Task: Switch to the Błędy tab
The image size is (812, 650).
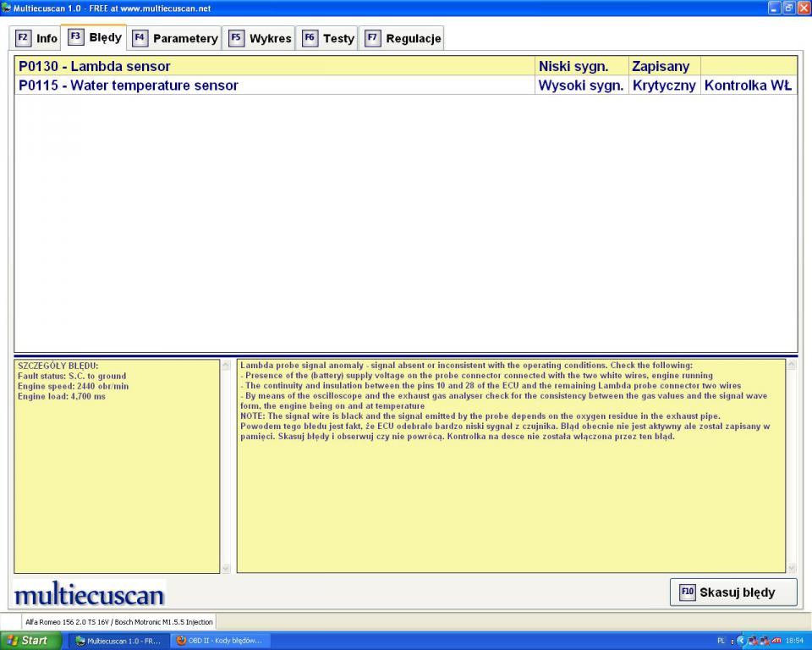Action: tap(94, 37)
